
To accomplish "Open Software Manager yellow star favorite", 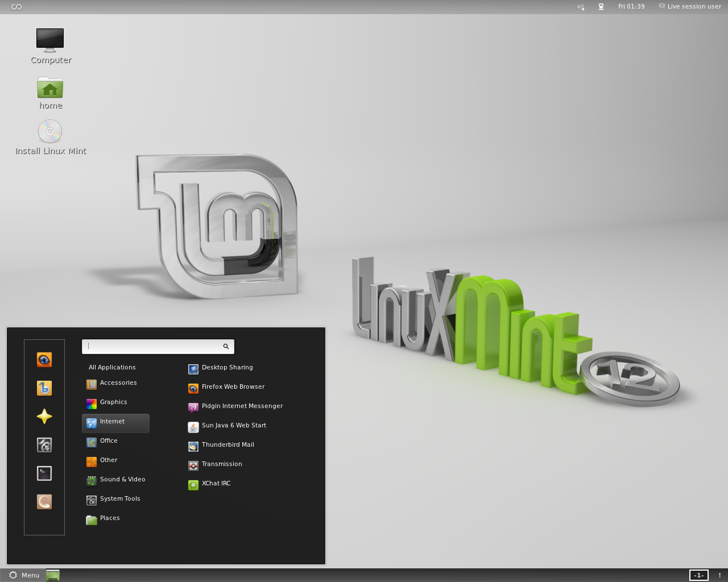I will [x=44, y=417].
